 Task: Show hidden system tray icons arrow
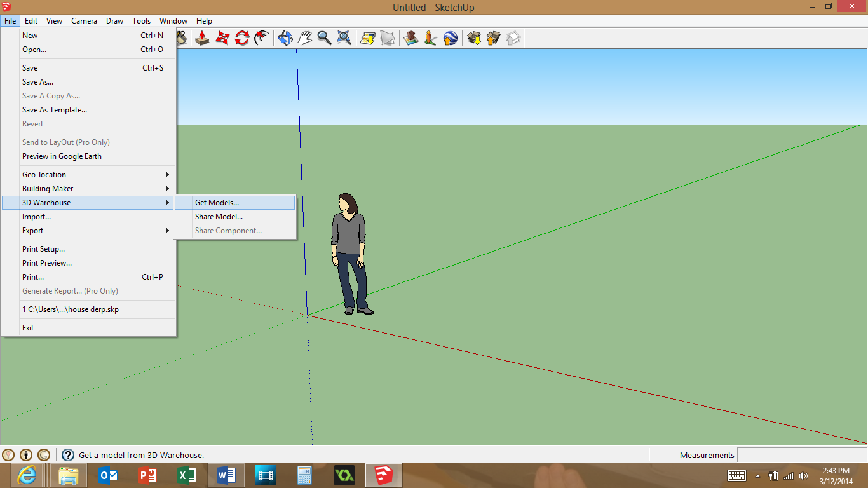coord(757,475)
